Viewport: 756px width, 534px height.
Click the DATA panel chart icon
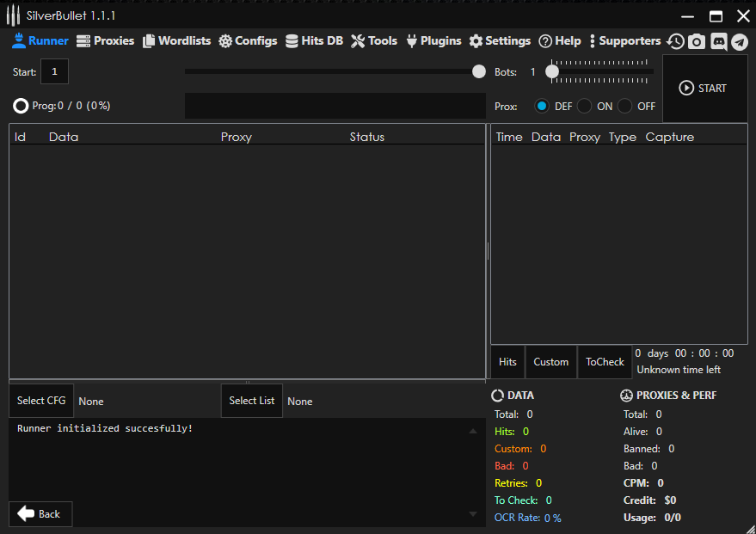click(x=497, y=396)
